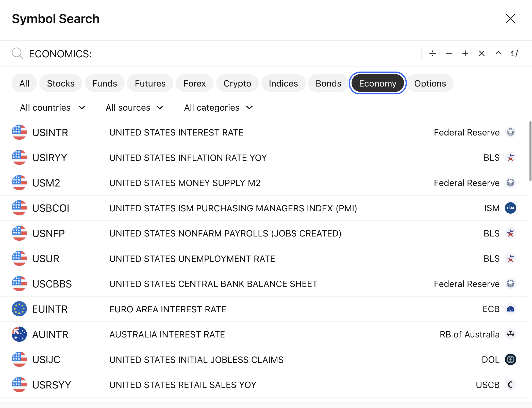This screenshot has height=408, width=532.
Task: Click the search magnifier icon
Action: point(17,54)
